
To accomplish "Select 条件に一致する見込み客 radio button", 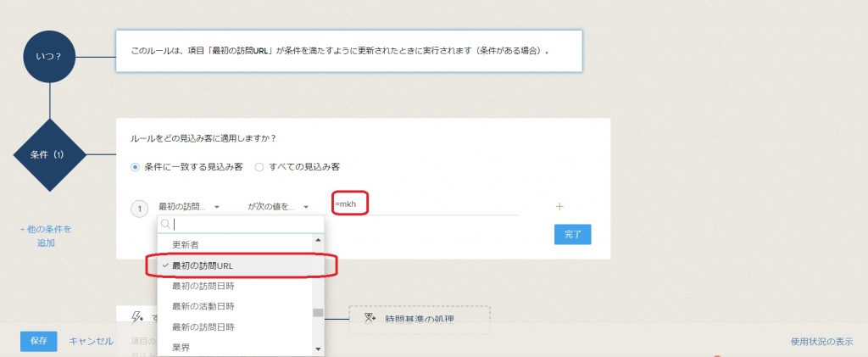I will (x=135, y=167).
